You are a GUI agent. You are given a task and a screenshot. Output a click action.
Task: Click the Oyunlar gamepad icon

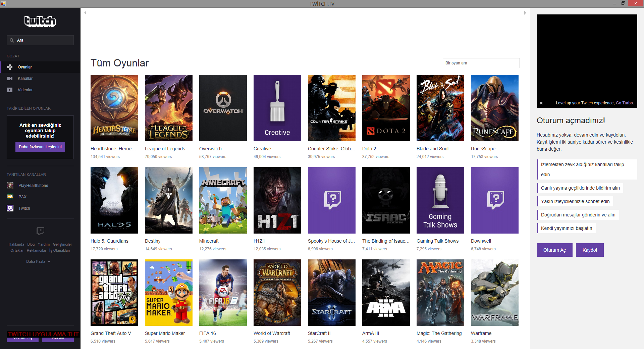point(10,67)
